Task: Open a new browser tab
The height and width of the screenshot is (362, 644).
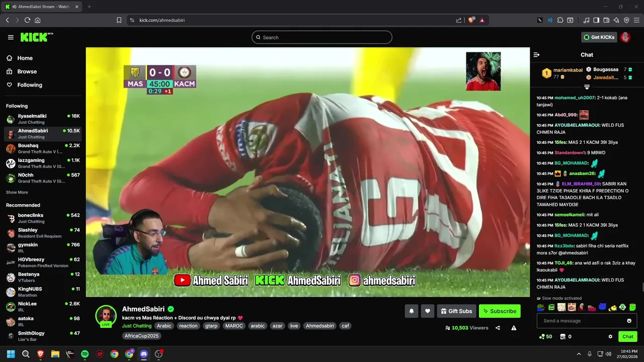Action: coord(89,7)
